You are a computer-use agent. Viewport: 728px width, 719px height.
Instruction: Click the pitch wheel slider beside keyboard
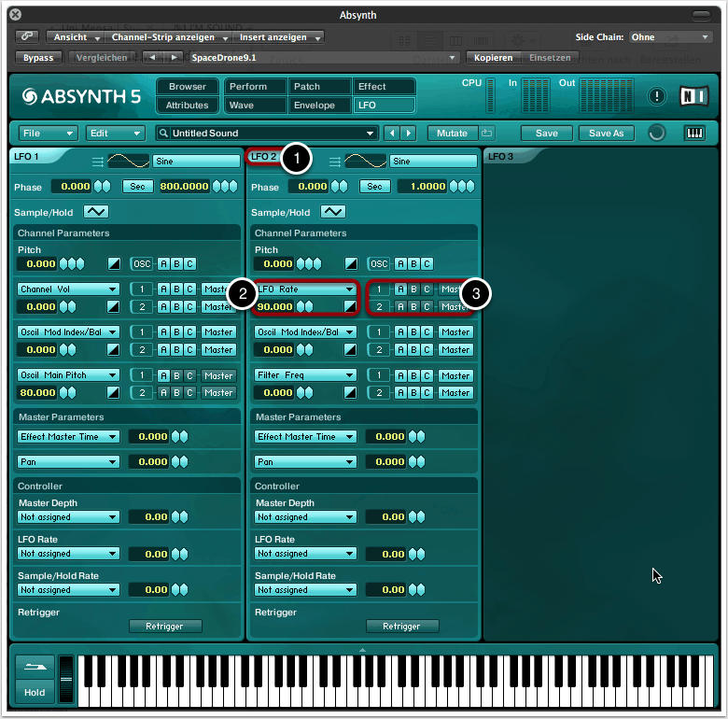65,680
